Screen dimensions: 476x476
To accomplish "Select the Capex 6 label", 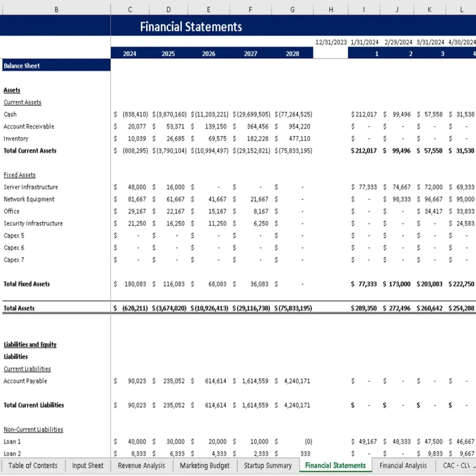I will click(13, 248).
